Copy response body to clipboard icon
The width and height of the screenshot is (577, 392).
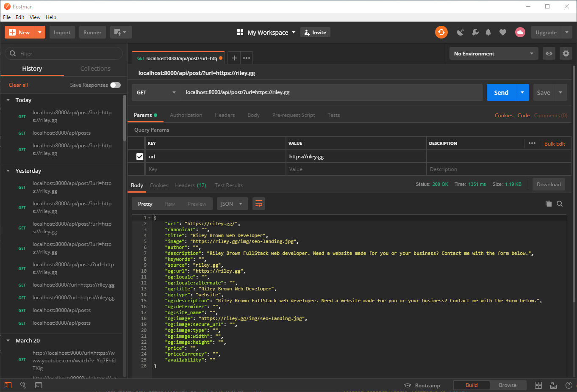[549, 204]
